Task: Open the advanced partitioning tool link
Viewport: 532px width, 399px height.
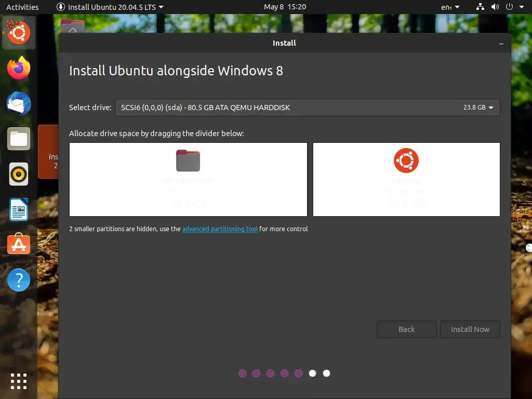Action: point(220,229)
